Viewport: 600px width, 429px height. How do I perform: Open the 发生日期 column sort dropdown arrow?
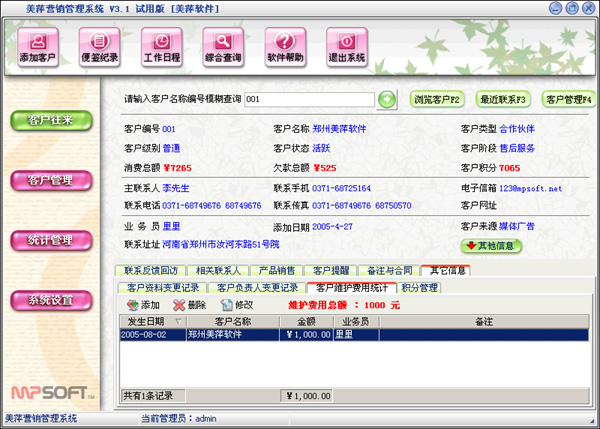pyautogui.click(x=179, y=322)
